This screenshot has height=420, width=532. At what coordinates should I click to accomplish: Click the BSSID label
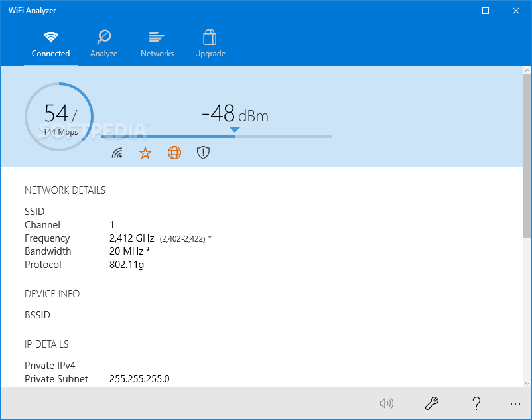37,315
